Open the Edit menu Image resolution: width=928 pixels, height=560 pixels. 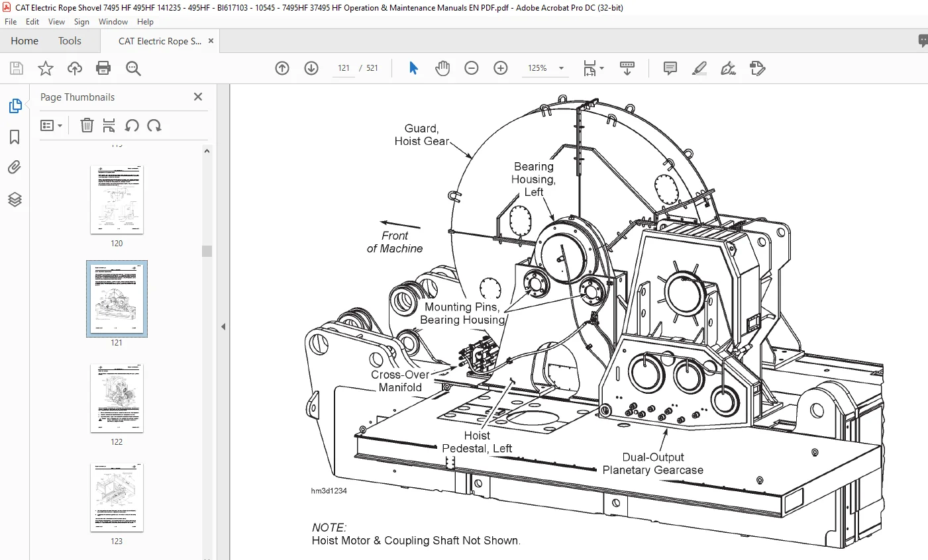(32, 22)
